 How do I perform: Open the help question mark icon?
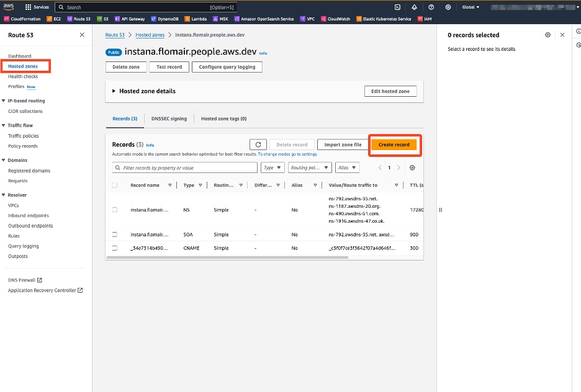pos(431,7)
